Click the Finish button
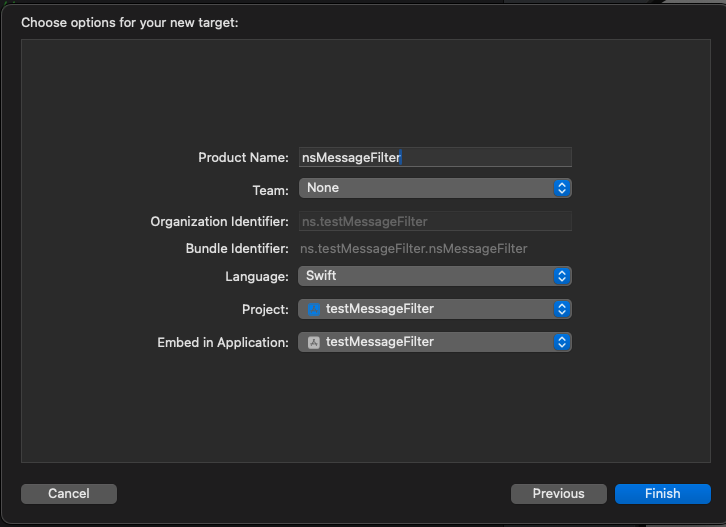Viewport: 726px width, 527px height. [663, 494]
